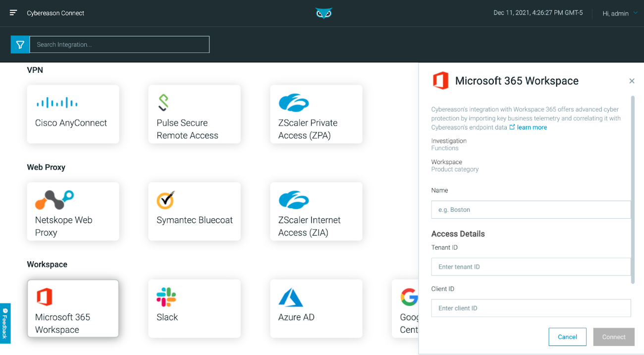Click the Investigation functions text

pyautogui.click(x=449, y=144)
